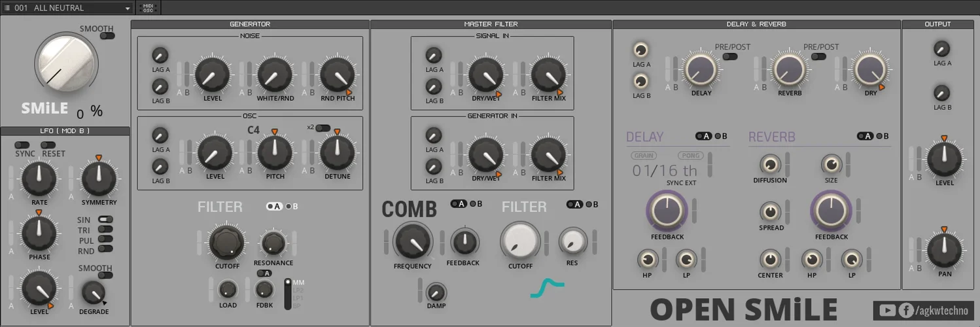Click the SIGNAL IN DRY/WET knob
Screen dimensions: 980x327
pyautogui.click(x=486, y=75)
